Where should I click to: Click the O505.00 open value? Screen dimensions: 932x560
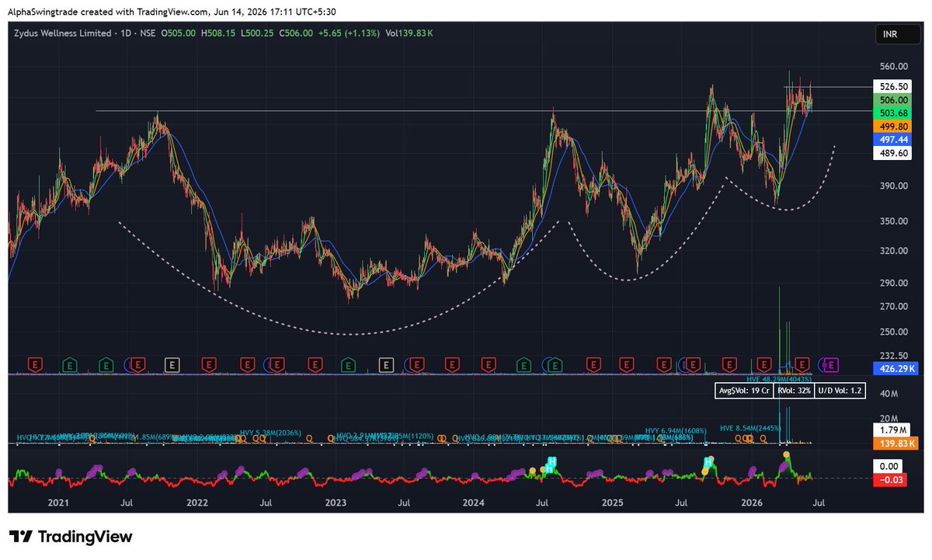coord(178,33)
